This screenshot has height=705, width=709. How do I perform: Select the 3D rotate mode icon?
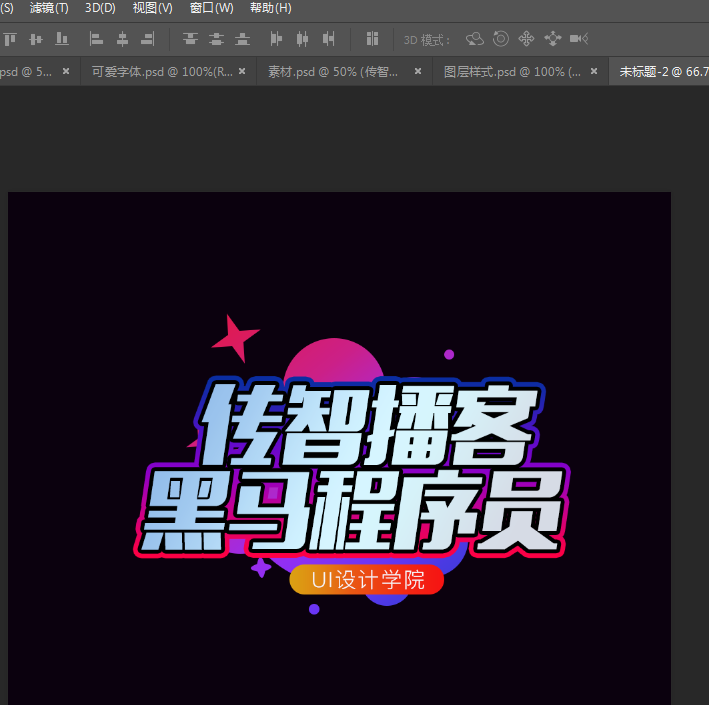(x=475, y=39)
